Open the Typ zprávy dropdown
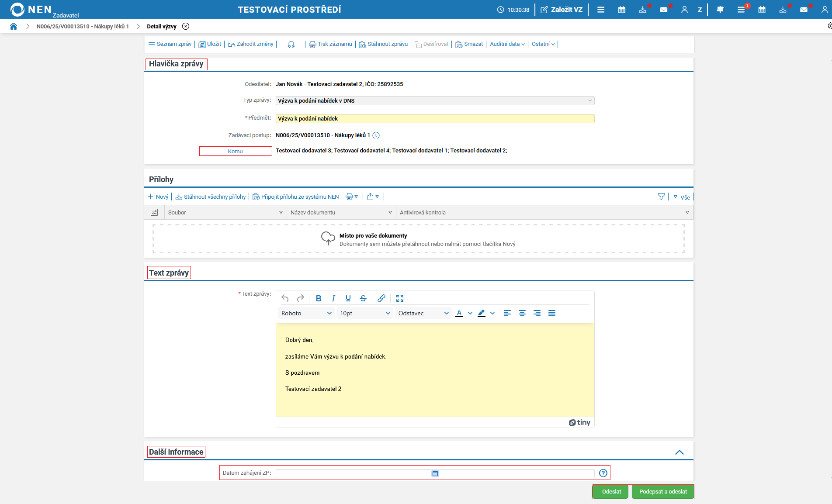 (x=435, y=100)
